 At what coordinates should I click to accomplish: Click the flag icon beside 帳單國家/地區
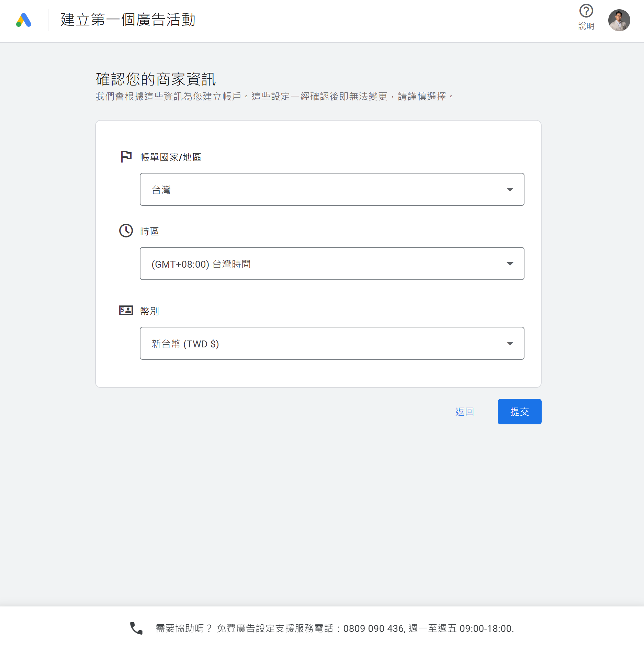(x=126, y=157)
